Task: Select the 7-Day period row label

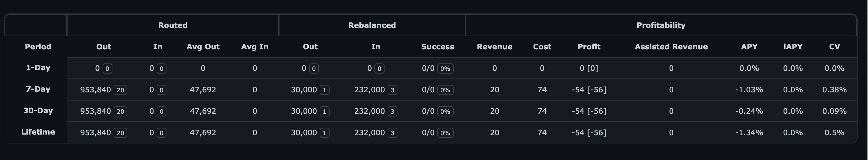Action: [38, 89]
